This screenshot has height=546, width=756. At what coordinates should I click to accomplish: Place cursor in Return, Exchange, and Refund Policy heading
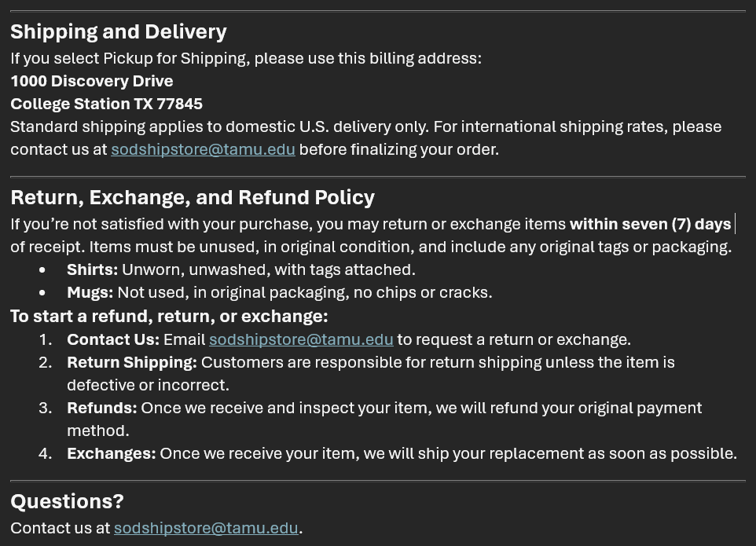tap(193, 198)
